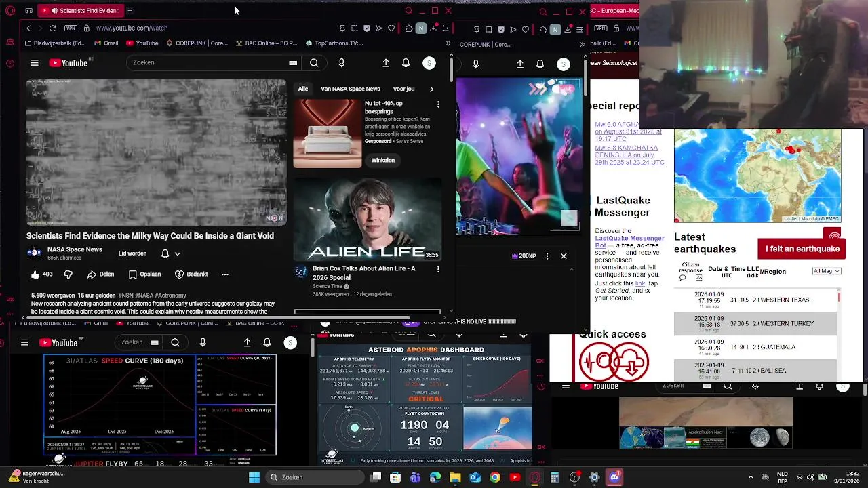Open the 'Mw 8.8 KAMCHATKA PENINSULA' report link

click(x=629, y=155)
